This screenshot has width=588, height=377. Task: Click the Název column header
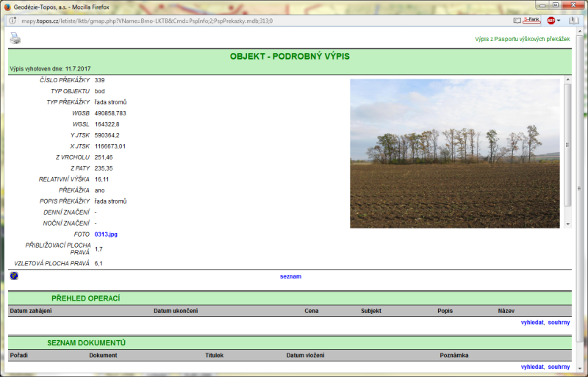tap(506, 311)
